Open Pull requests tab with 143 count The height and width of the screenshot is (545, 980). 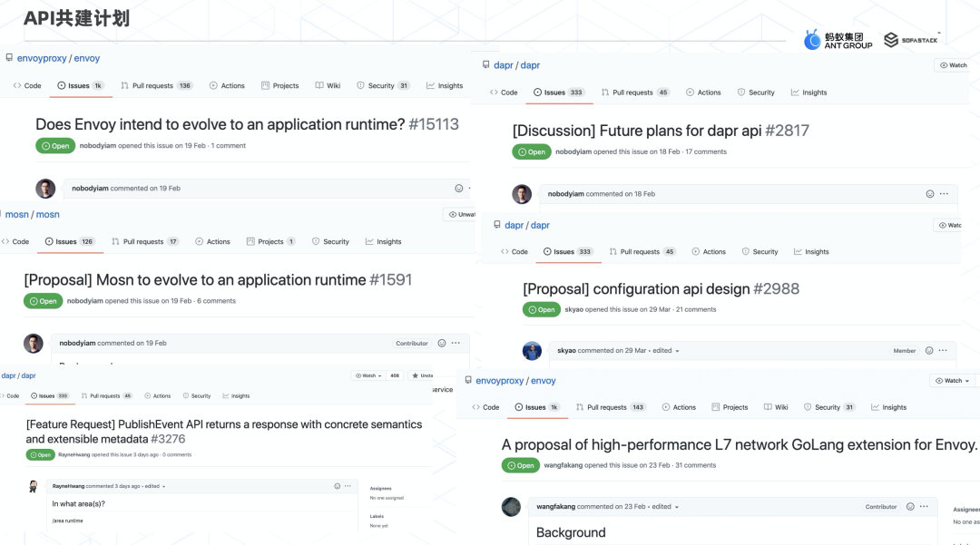click(x=611, y=408)
